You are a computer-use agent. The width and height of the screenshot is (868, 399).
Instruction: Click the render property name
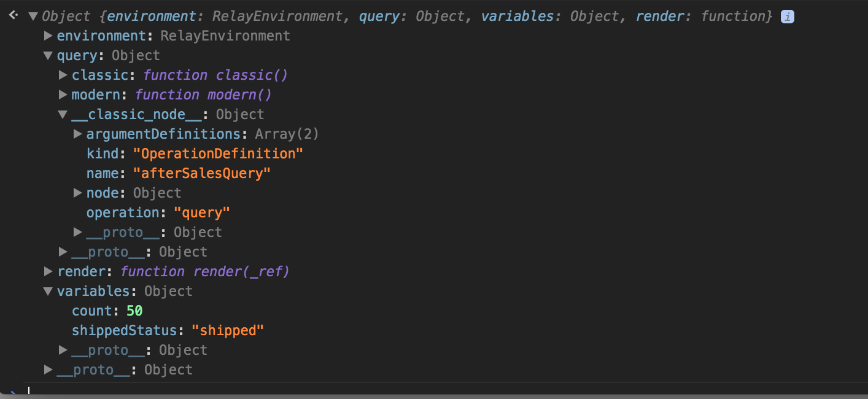pos(81,271)
